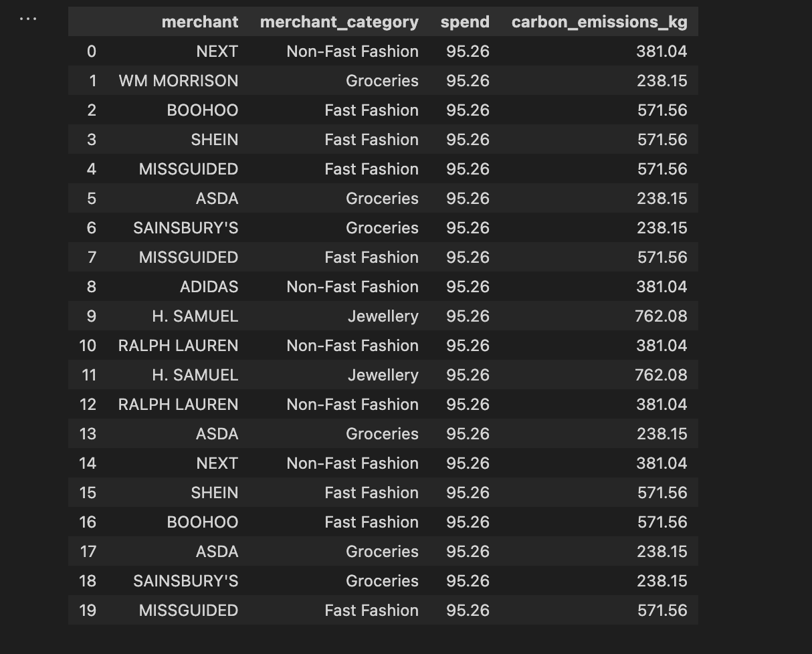The width and height of the screenshot is (812, 654).
Task: Open the cell output ellipsis menu
Action: [x=28, y=19]
